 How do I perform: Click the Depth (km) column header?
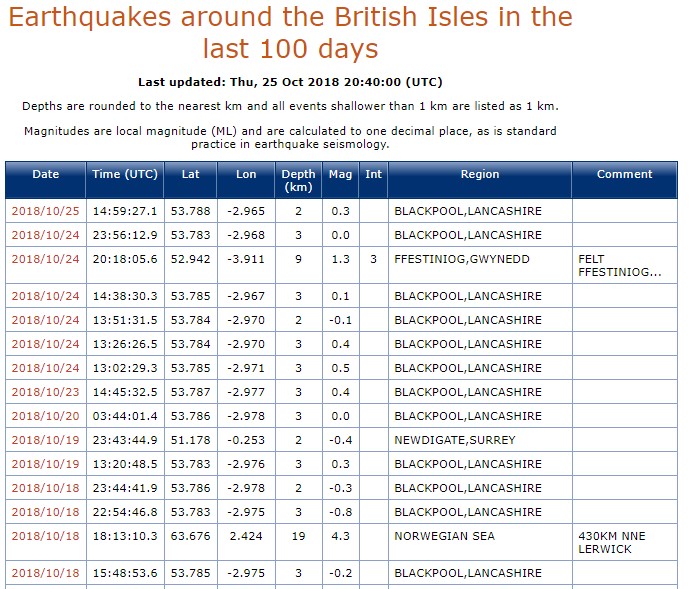[x=298, y=180]
